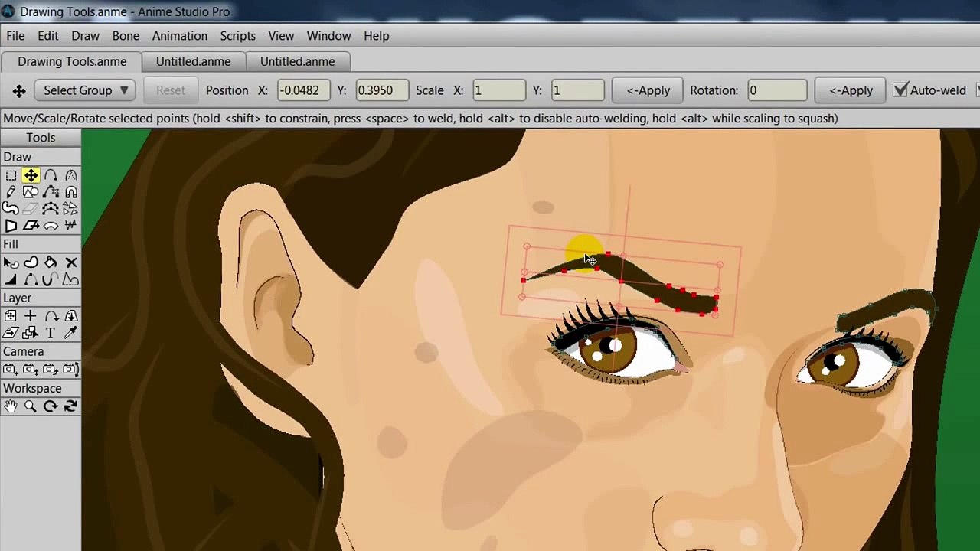Switch to the Drawing Tools.anme tab
Viewport: 980px width, 551px height.
pos(72,61)
